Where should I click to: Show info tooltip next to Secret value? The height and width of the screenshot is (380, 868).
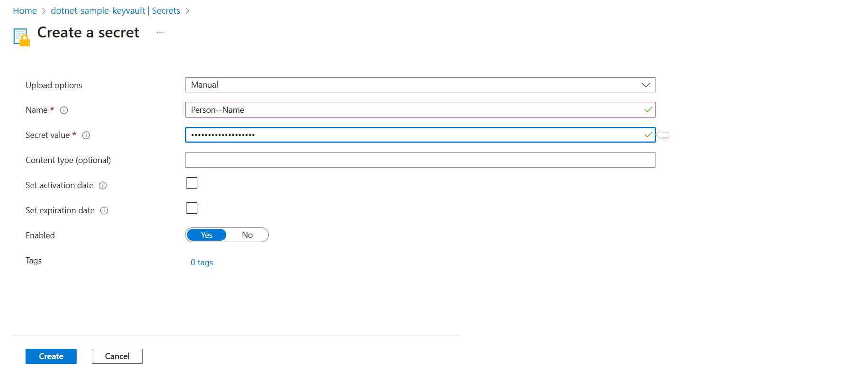tap(86, 136)
